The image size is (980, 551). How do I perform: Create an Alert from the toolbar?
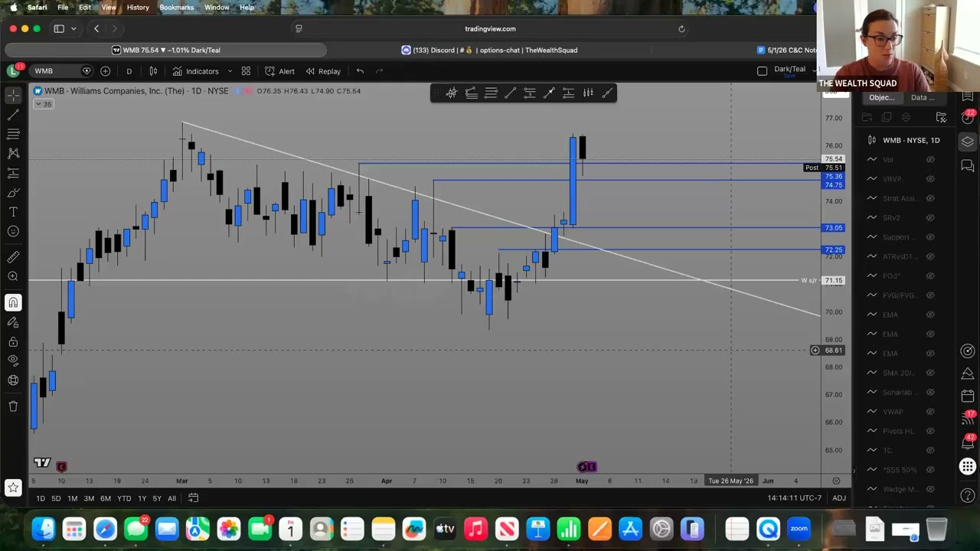tap(279, 71)
